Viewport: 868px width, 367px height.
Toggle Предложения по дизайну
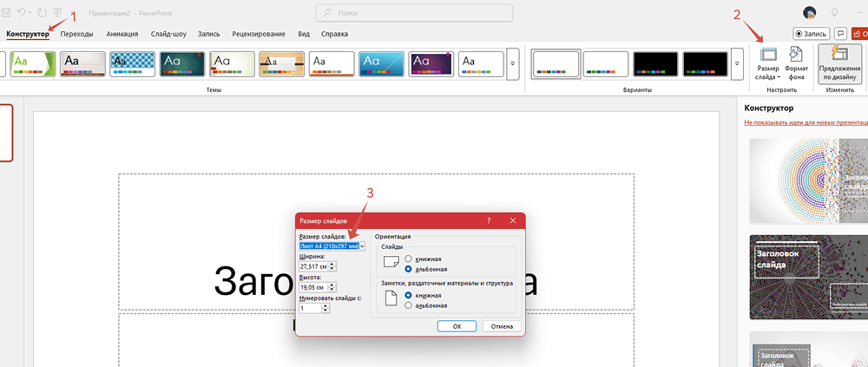[839, 63]
